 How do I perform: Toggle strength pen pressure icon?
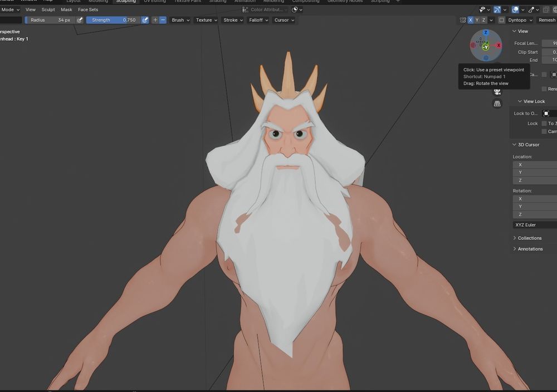pos(145,20)
